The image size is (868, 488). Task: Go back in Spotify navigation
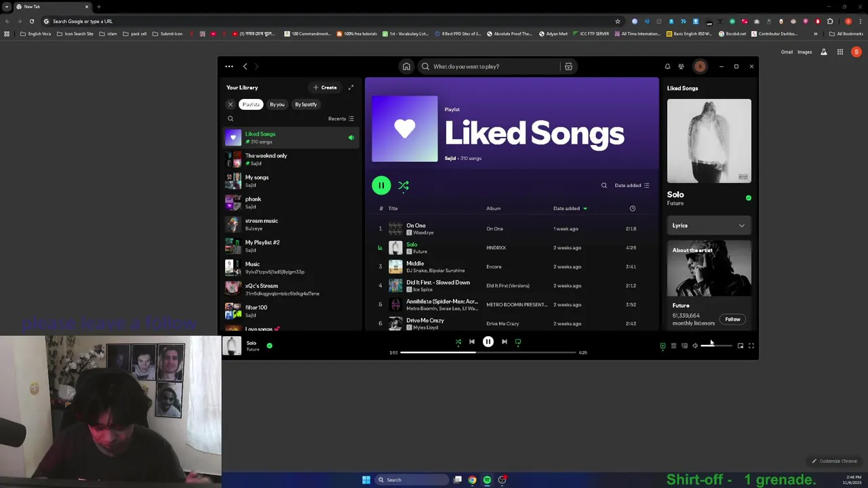[245, 66]
